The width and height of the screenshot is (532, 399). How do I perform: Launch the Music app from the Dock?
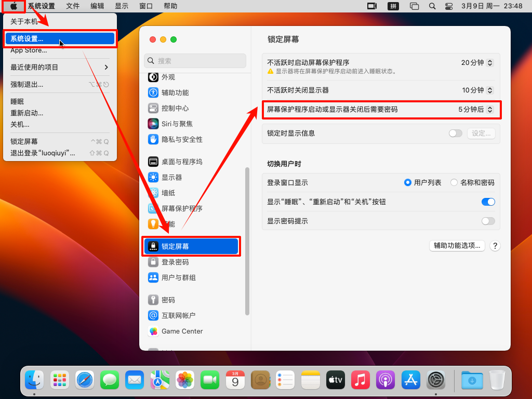pos(360,380)
